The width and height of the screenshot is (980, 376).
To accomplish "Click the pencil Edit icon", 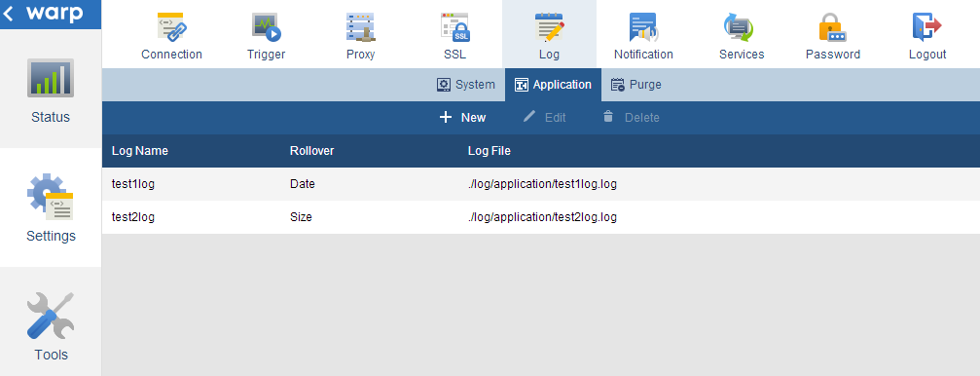I will pyautogui.click(x=529, y=116).
